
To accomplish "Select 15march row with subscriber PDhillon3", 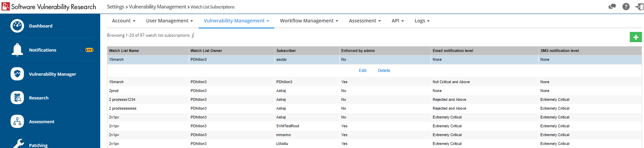I will (374, 82).
